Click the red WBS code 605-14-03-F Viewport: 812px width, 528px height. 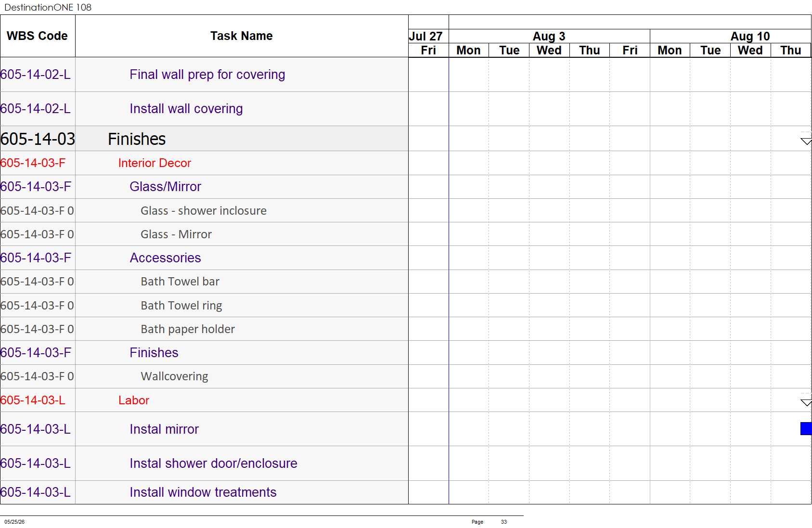[33, 163]
